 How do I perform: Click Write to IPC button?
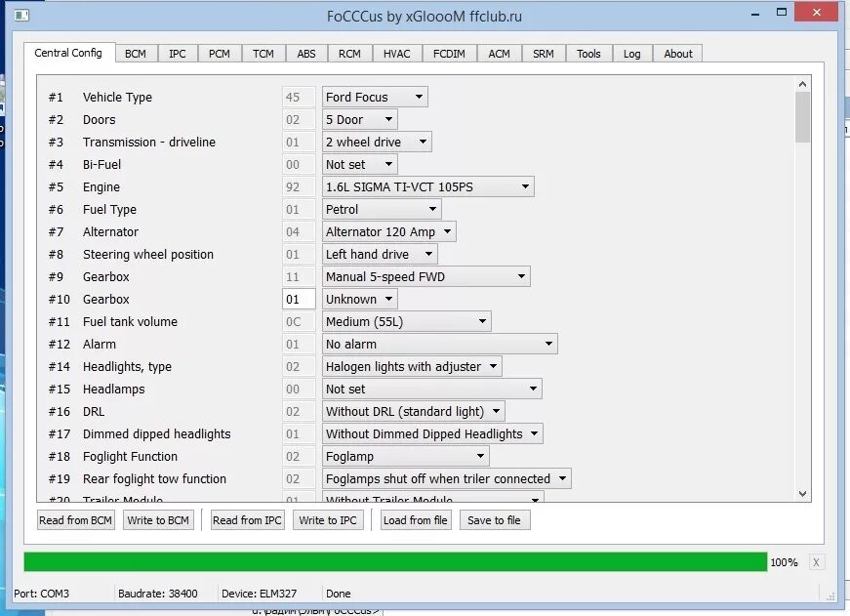click(328, 520)
